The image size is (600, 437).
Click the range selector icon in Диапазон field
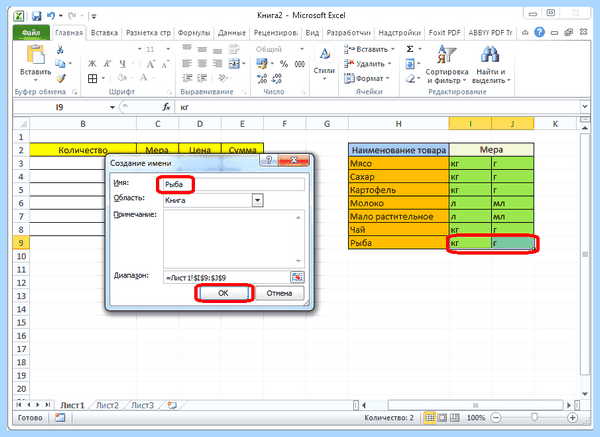tap(297, 277)
